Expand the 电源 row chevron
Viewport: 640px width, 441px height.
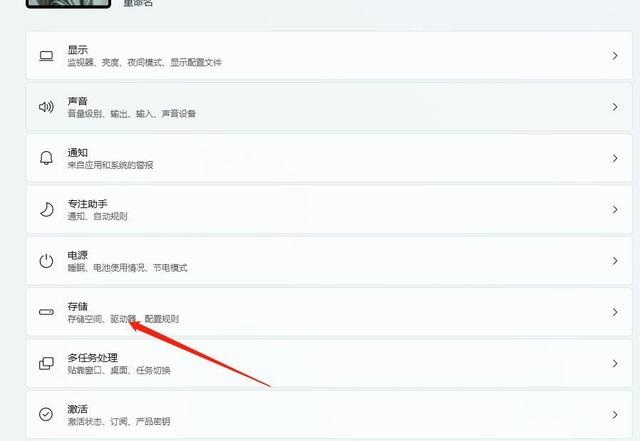[x=615, y=261]
